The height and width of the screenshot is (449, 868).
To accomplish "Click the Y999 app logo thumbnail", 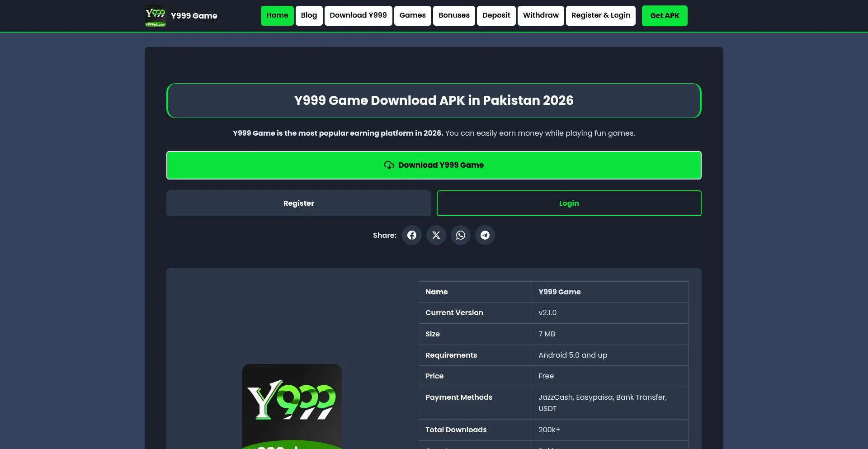I will (x=292, y=406).
